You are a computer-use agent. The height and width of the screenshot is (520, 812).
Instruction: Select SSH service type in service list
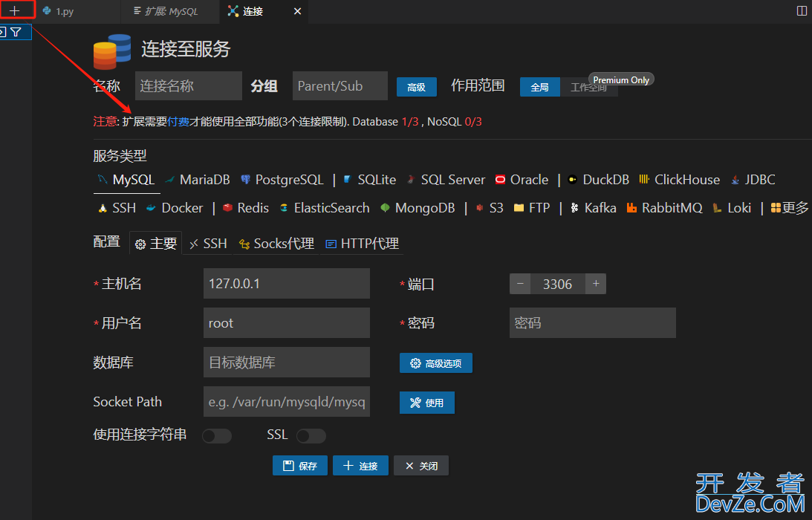117,208
